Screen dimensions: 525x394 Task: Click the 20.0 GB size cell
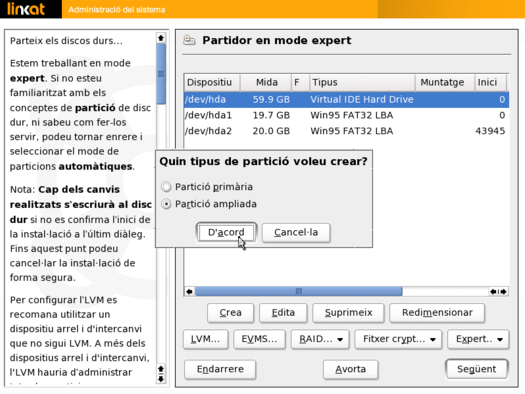coord(271,131)
